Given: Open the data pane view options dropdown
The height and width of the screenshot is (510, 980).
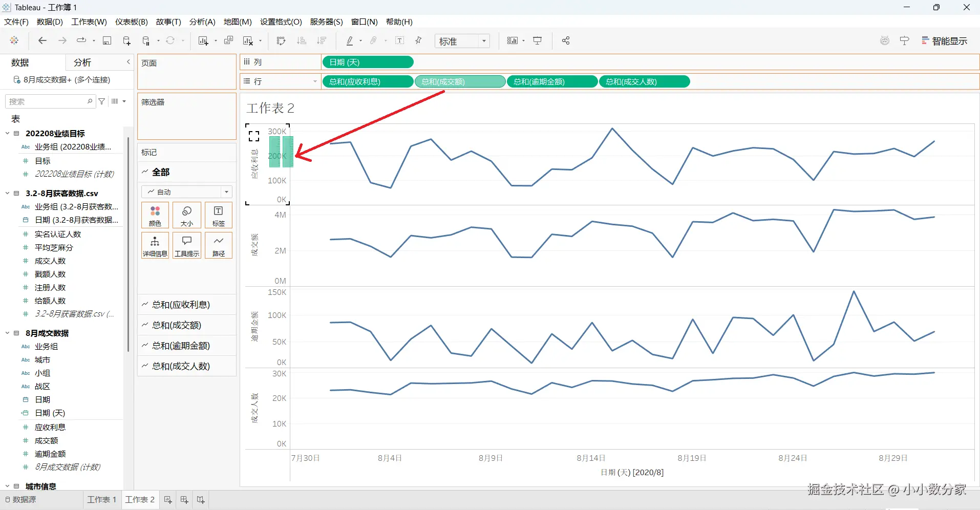Looking at the screenshot, I should (118, 101).
